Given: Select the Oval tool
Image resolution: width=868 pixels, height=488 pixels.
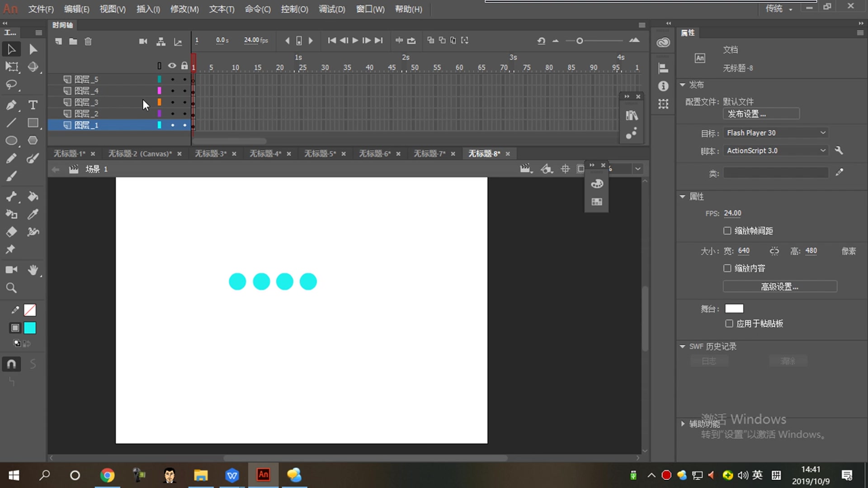Looking at the screenshot, I should pos(11,141).
